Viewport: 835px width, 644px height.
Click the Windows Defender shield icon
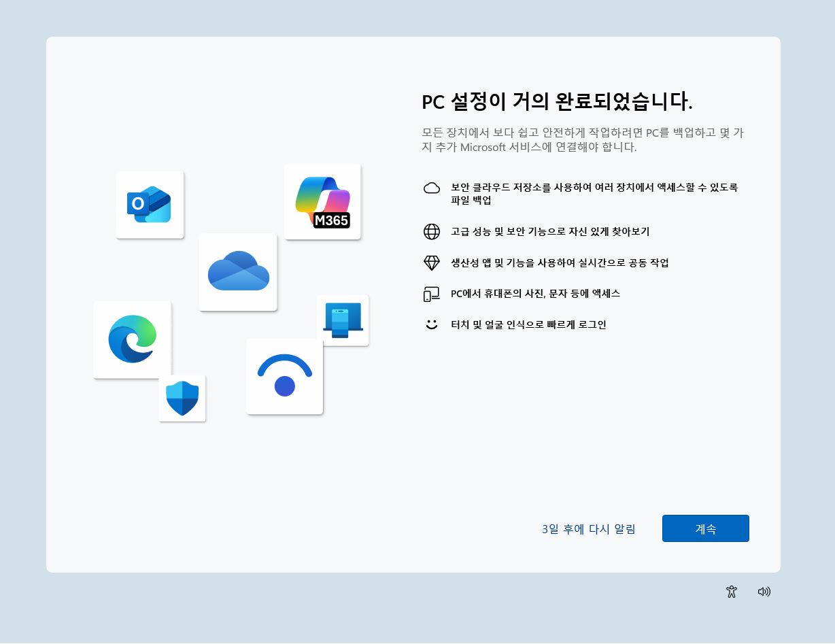[x=182, y=399]
